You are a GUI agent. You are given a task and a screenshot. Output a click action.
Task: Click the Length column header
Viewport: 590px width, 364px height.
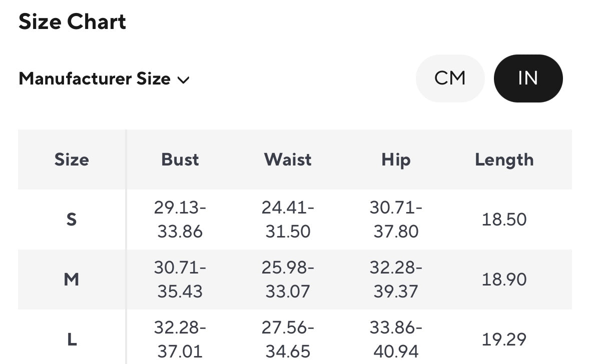(504, 160)
